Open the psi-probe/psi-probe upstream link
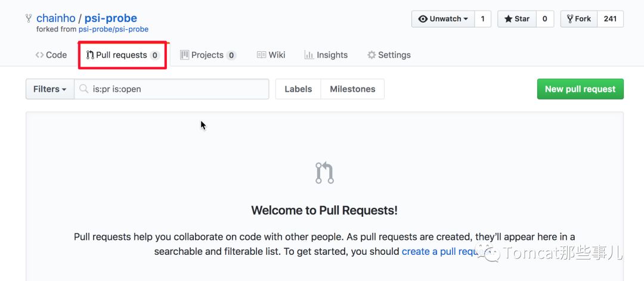 113,29
